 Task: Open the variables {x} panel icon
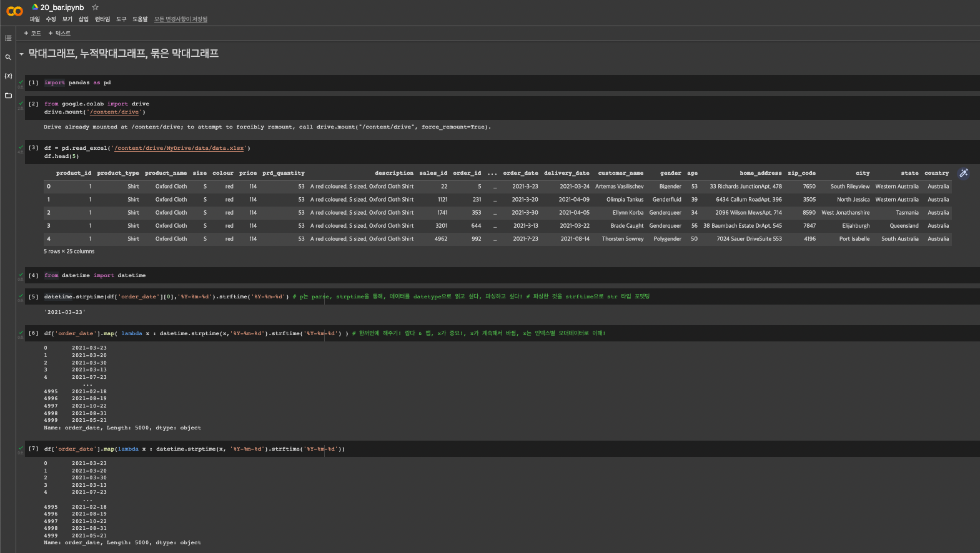point(8,76)
